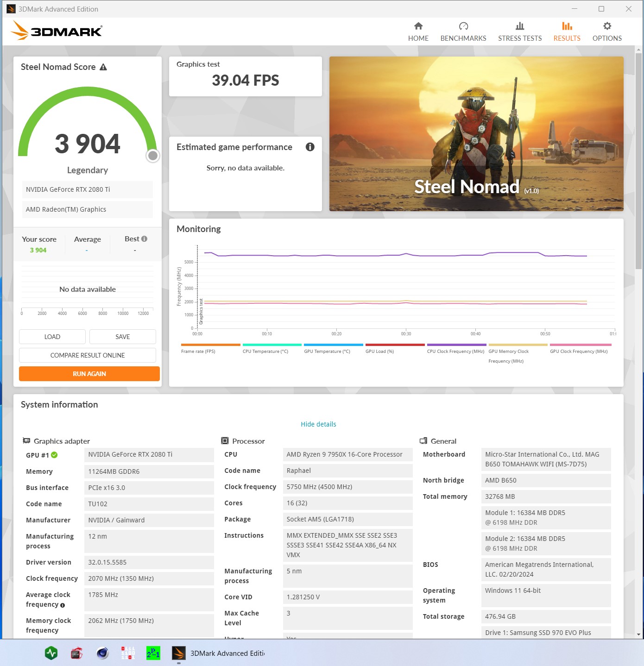Click 3DMark Advanced Edition taskbar button
Image resolution: width=644 pixels, height=666 pixels.
pyautogui.click(x=218, y=653)
